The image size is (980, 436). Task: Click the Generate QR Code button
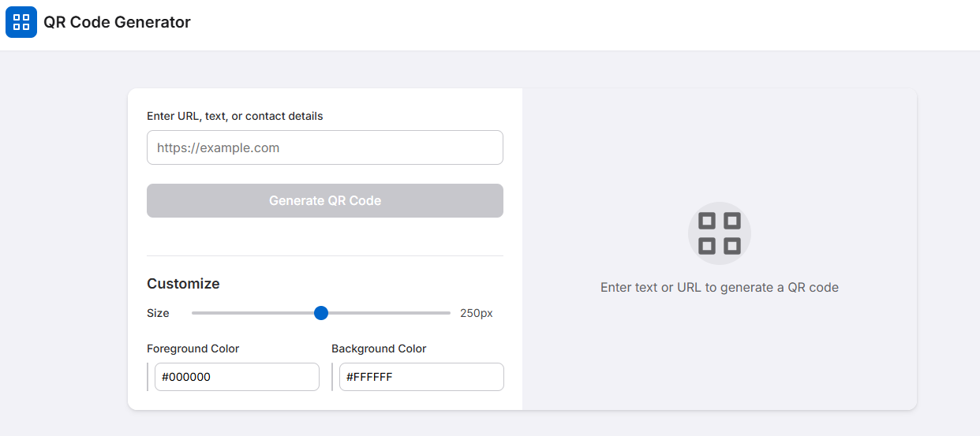pos(325,200)
